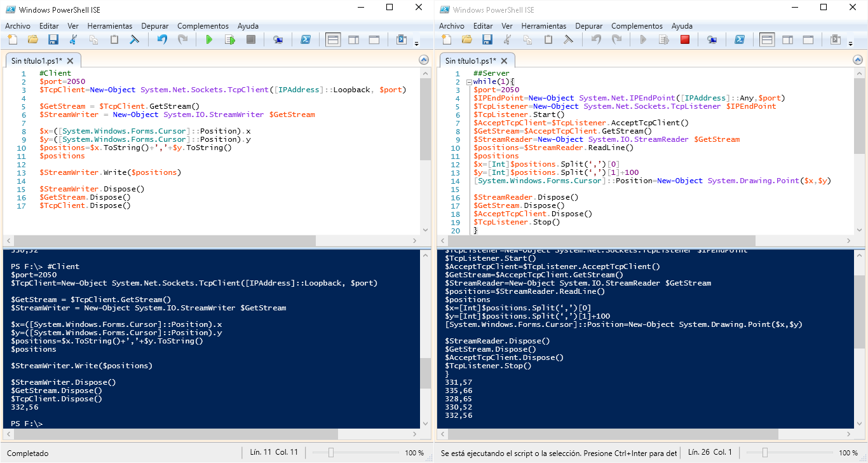The width and height of the screenshot is (868, 463).
Task: Collapse the while loop block on line 2
Action: 468,82
